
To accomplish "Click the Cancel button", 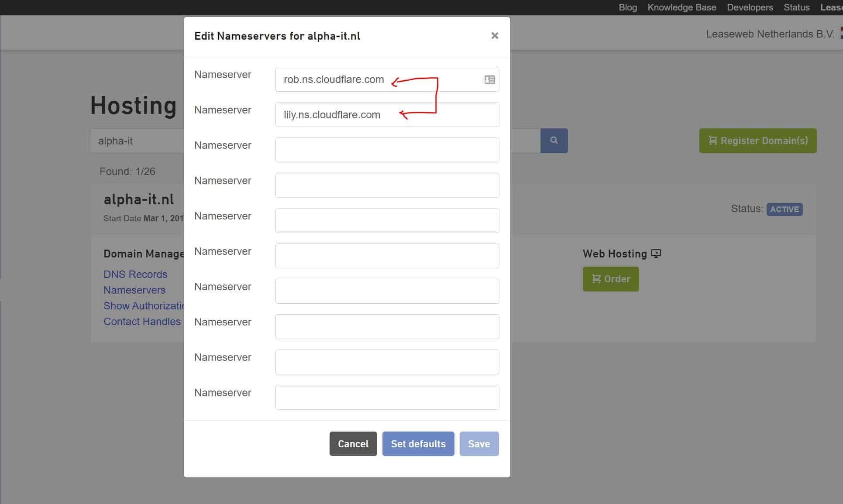I will click(353, 444).
